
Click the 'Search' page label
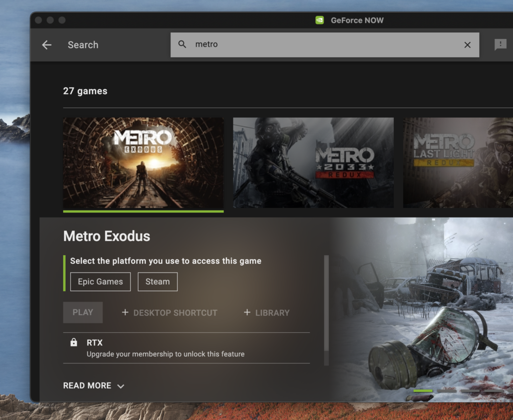pyautogui.click(x=83, y=45)
